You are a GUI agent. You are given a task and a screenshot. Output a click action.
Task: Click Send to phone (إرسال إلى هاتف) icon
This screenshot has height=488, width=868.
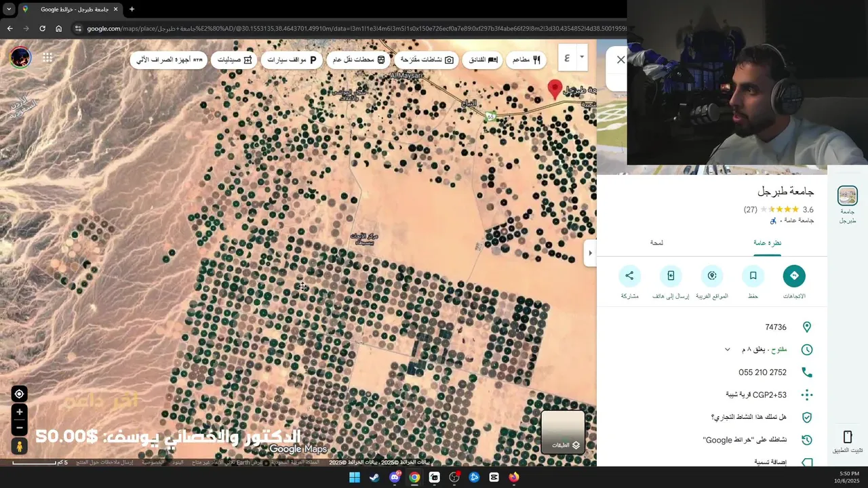pos(671,276)
